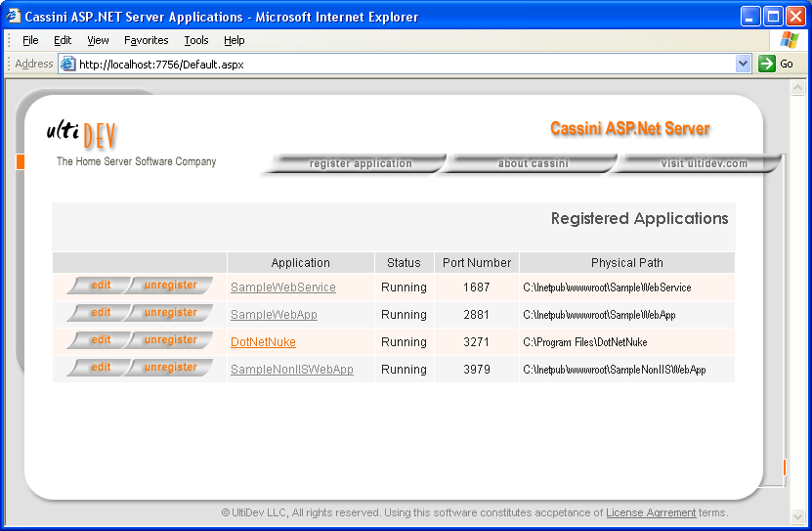This screenshot has height=531, width=812.
Task: Click Running status for SampleWebService
Action: tap(404, 287)
